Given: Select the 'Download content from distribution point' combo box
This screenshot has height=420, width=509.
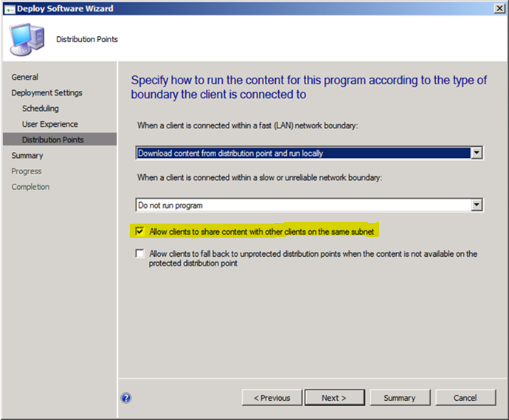Looking at the screenshot, I should (303, 153).
